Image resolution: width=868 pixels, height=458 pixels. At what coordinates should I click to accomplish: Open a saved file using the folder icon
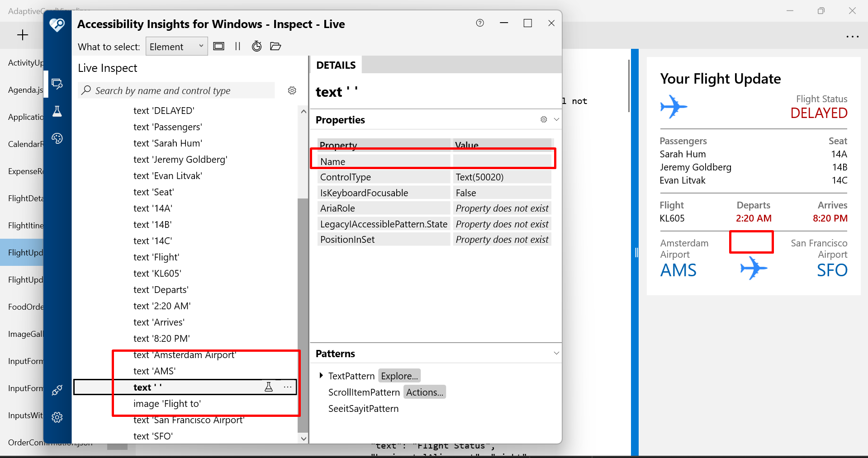(x=276, y=46)
